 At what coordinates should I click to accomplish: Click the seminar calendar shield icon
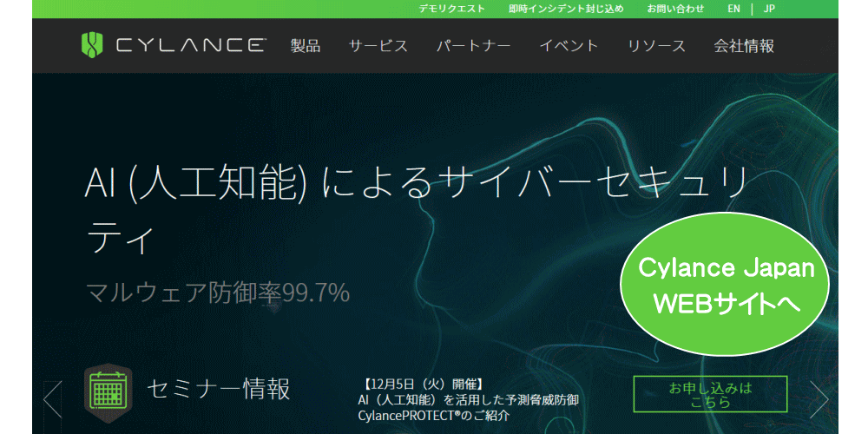[108, 392]
